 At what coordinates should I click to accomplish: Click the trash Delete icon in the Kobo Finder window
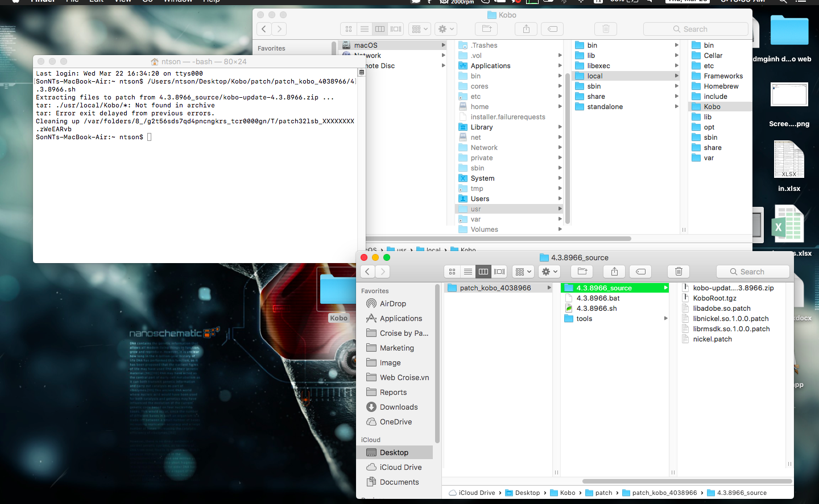(x=606, y=29)
